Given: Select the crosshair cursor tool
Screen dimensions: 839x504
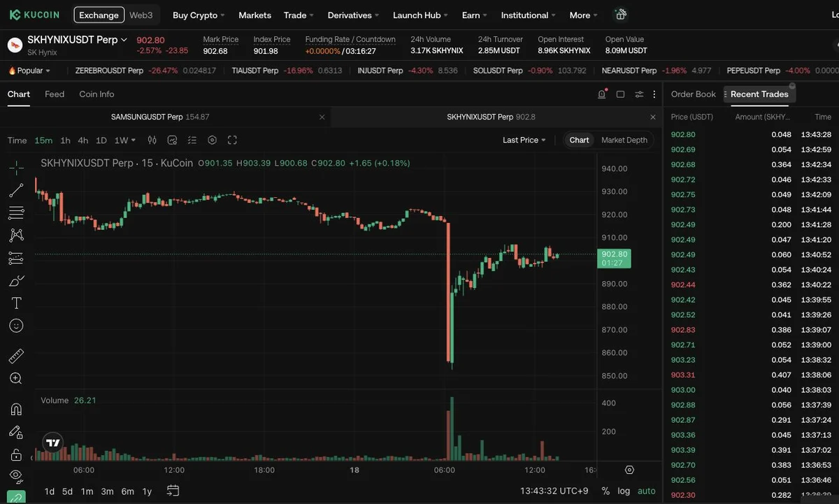Looking at the screenshot, I should coord(16,166).
